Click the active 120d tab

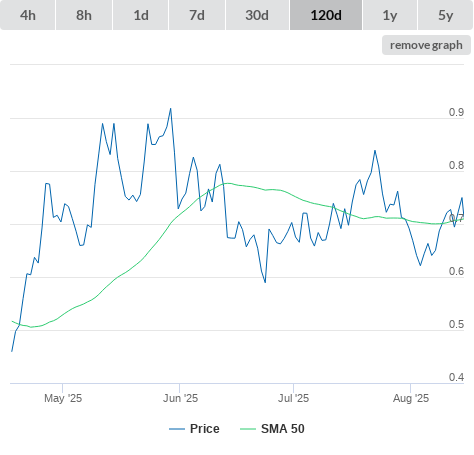[326, 15]
